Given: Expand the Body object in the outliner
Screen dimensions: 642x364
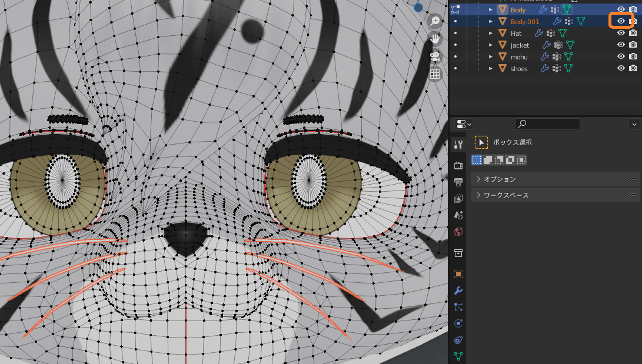Looking at the screenshot, I should tap(491, 9).
